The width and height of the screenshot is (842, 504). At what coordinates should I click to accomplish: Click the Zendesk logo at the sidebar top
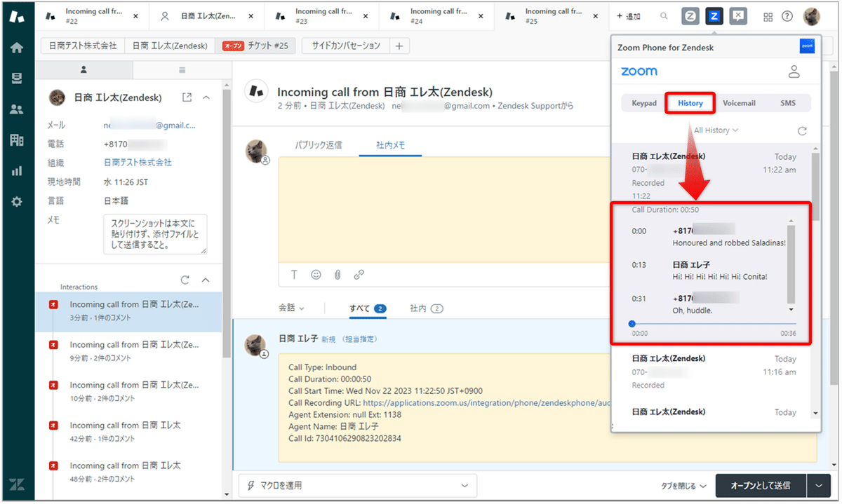click(17, 16)
